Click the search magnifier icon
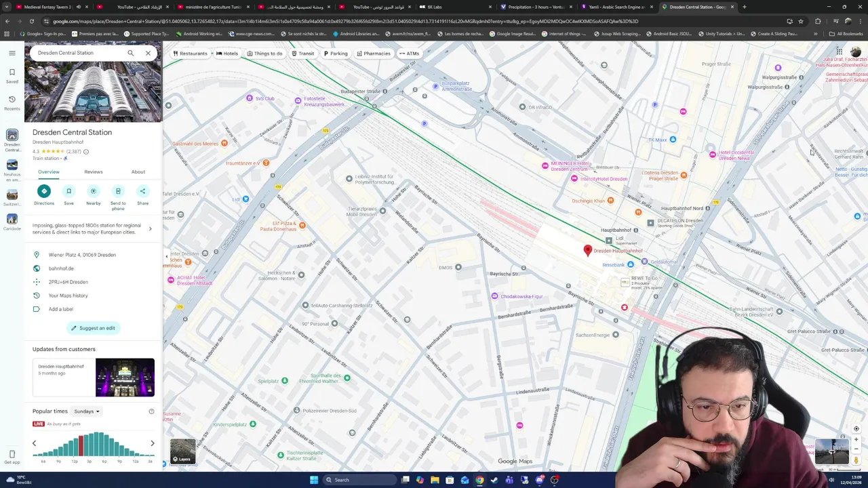This screenshot has width=868, height=488. [x=131, y=53]
